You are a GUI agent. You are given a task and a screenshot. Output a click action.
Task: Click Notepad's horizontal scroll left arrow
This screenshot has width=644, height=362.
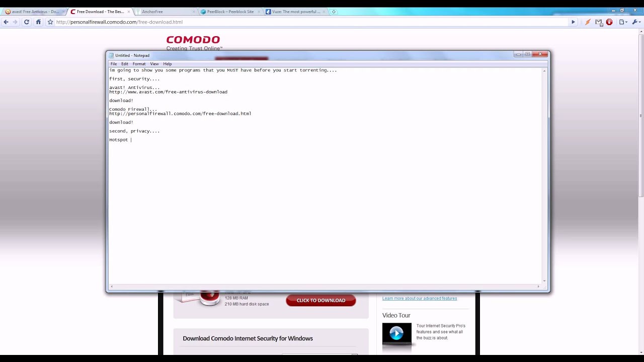[112, 287]
